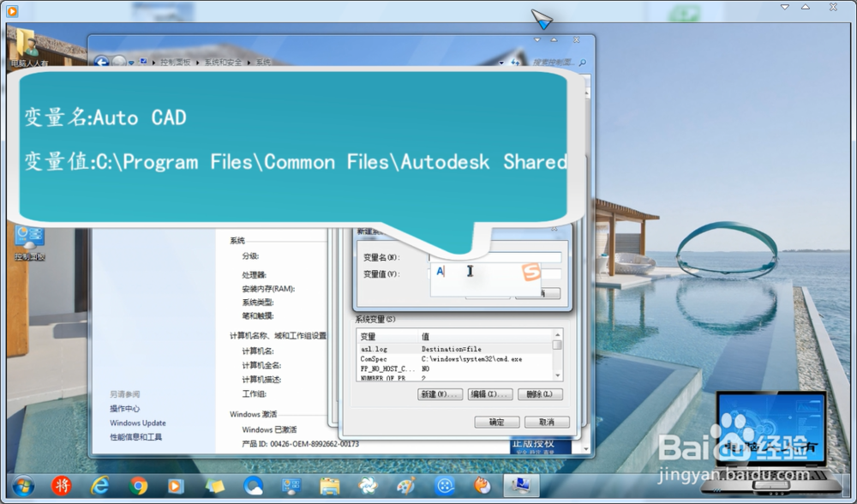
Task: Open the address bar history dropdown
Action: pyautogui.click(x=501, y=63)
